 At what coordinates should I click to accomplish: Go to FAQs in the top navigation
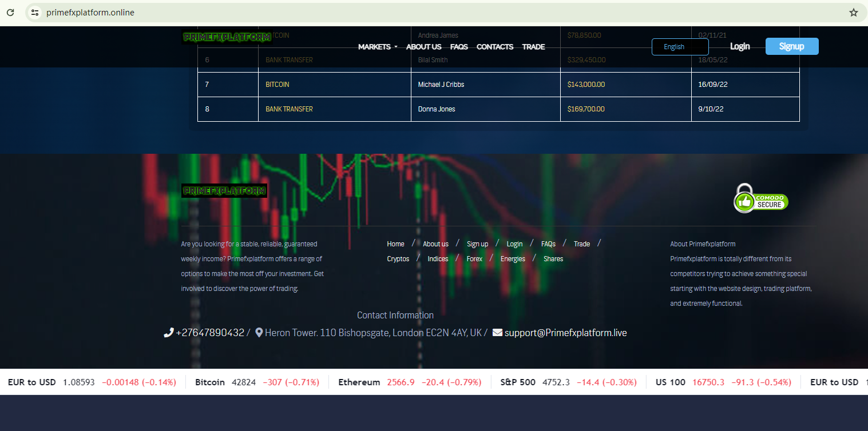[459, 47]
